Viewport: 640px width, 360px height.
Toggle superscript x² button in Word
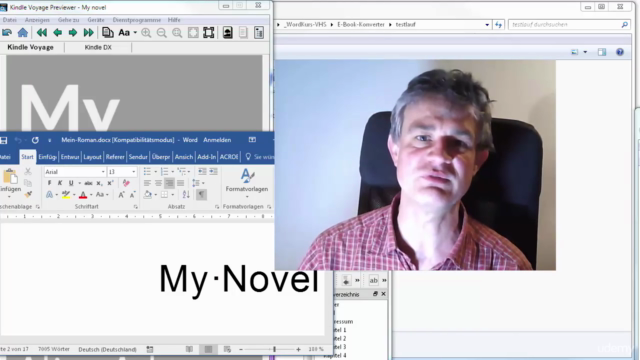coord(110,183)
